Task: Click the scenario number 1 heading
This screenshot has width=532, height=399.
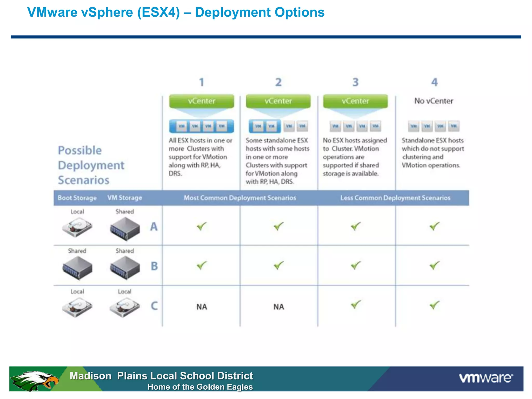Action: coord(202,82)
